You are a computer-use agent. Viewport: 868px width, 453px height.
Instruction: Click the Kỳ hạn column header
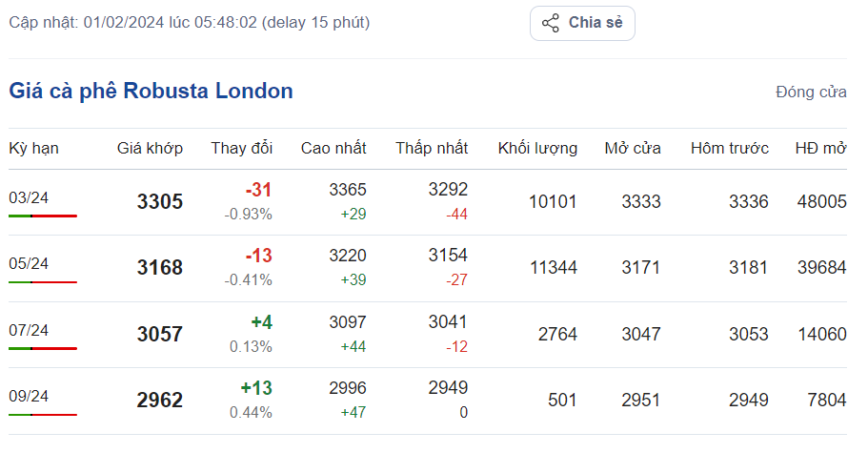pyautogui.click(x=34, y=148)
